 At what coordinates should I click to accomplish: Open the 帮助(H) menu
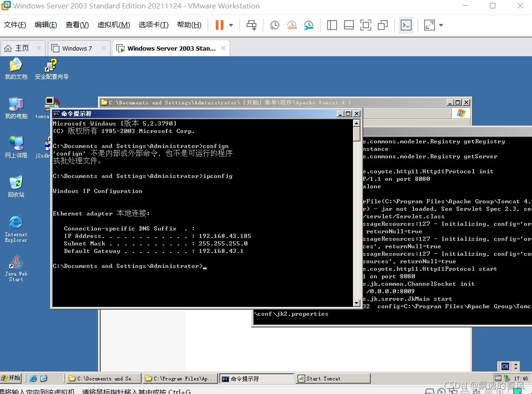point(189,25)
